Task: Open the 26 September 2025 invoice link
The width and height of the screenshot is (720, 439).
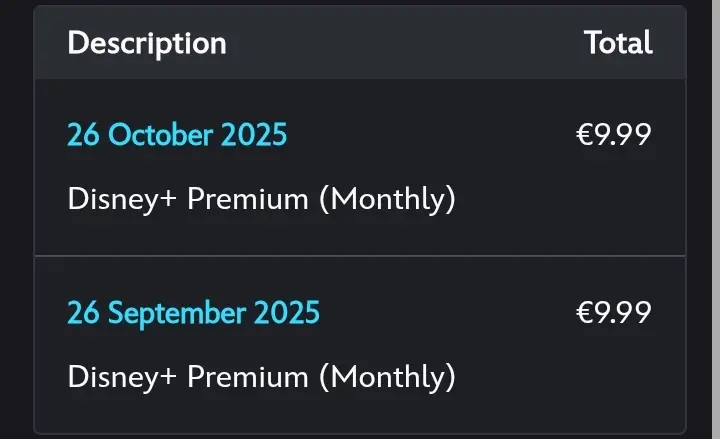Action: [193, 313]
